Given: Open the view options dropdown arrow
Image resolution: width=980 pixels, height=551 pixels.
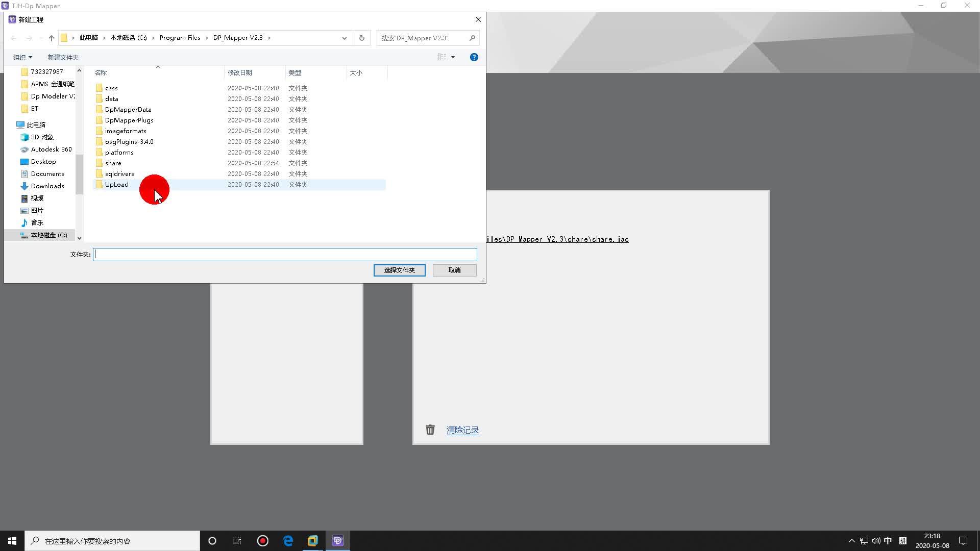Looking at the screenshot, I should click(453, 57).
